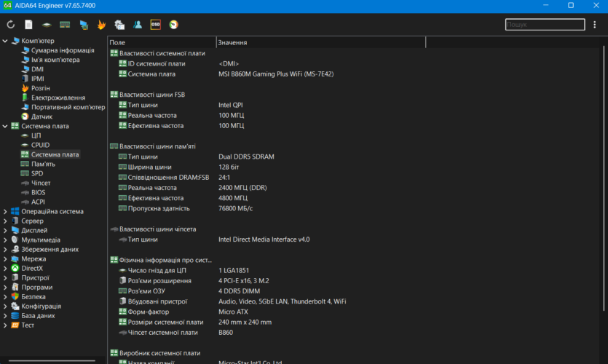Click the Refresh toolbar icon

10,25
